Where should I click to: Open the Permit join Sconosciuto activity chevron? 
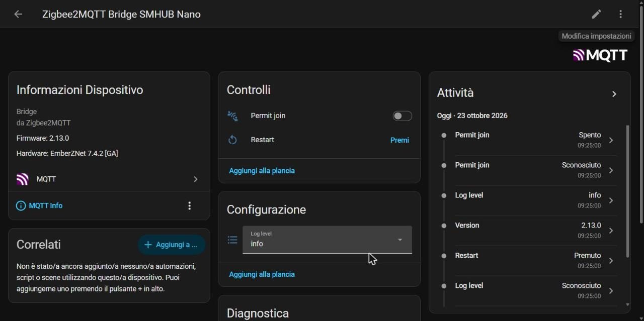click(x=611, y=170)
